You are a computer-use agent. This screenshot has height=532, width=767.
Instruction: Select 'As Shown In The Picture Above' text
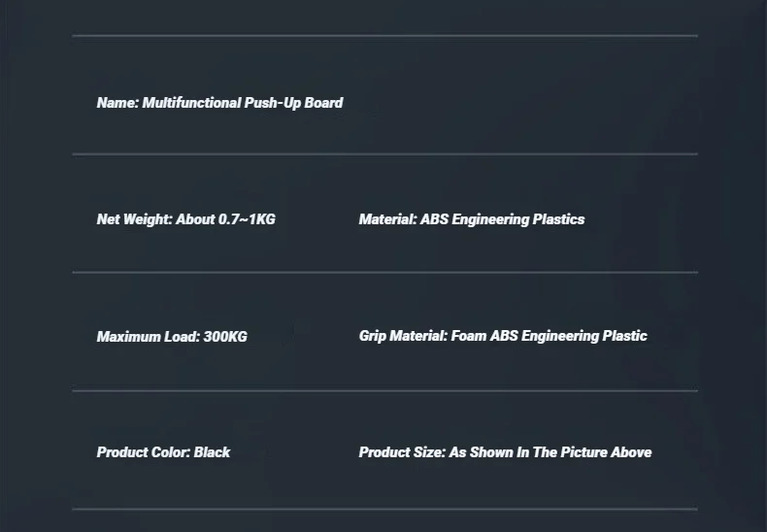coord(550,452)
